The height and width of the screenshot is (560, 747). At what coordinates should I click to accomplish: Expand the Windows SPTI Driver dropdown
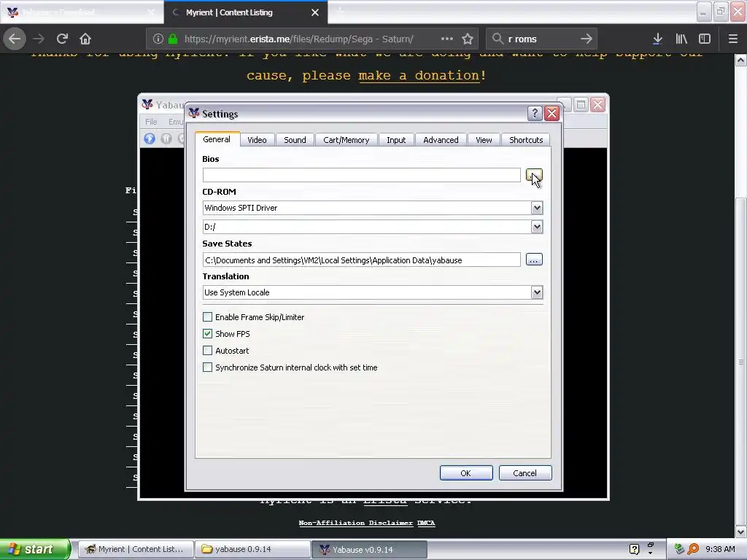[x=537, y=208]
